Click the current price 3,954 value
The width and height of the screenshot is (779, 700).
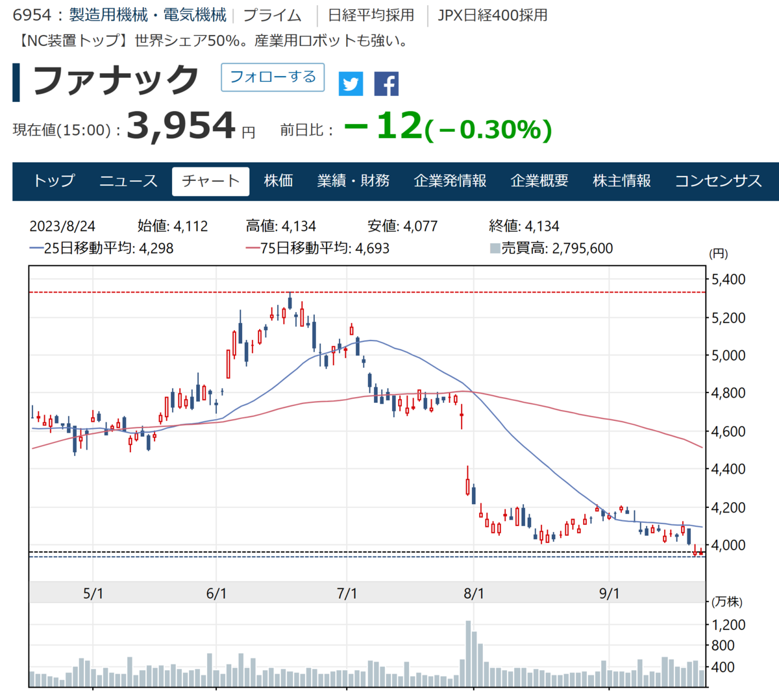click(x=180, y=125)
